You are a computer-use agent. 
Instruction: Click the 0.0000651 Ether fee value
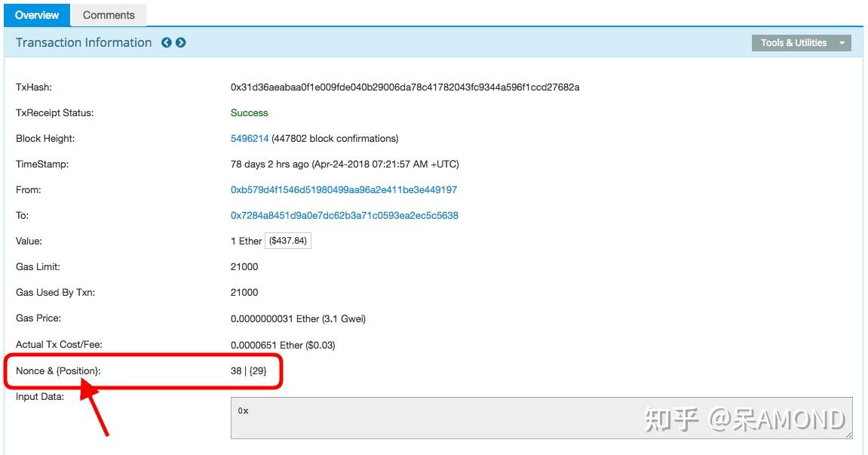pyautogui.click(x=283, y=346)
